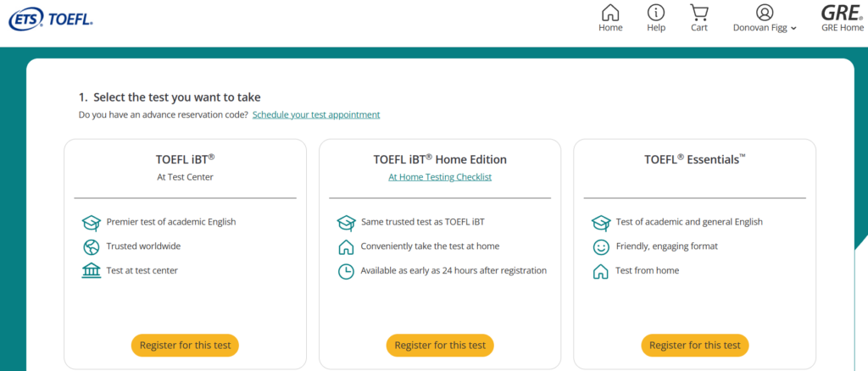Viewport: 868px width, 371px height.
Task: Click Test of academic and general English text
Action: click(x=689, y=222)
